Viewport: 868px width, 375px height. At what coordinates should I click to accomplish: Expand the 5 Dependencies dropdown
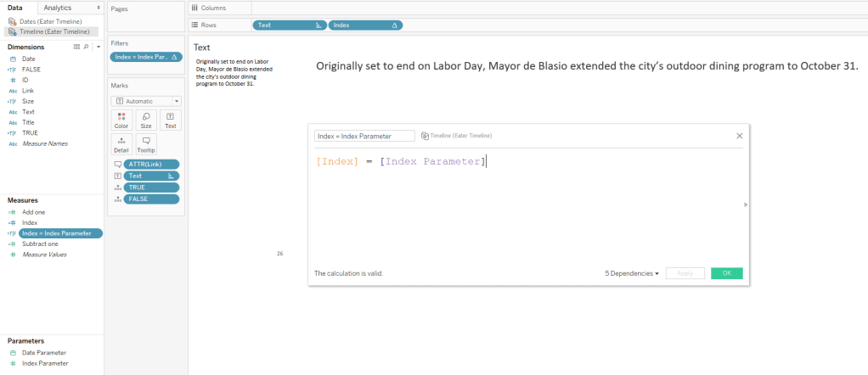pos(632,273)
